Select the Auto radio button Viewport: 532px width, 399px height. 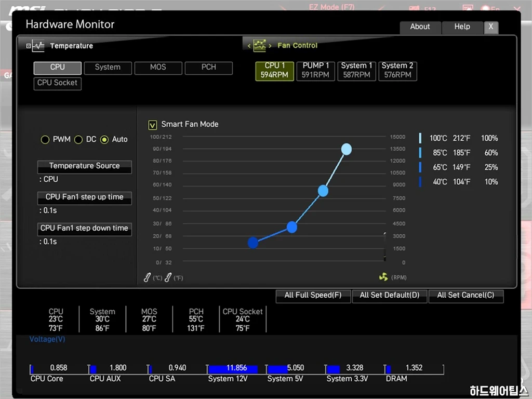click(104, 139)
